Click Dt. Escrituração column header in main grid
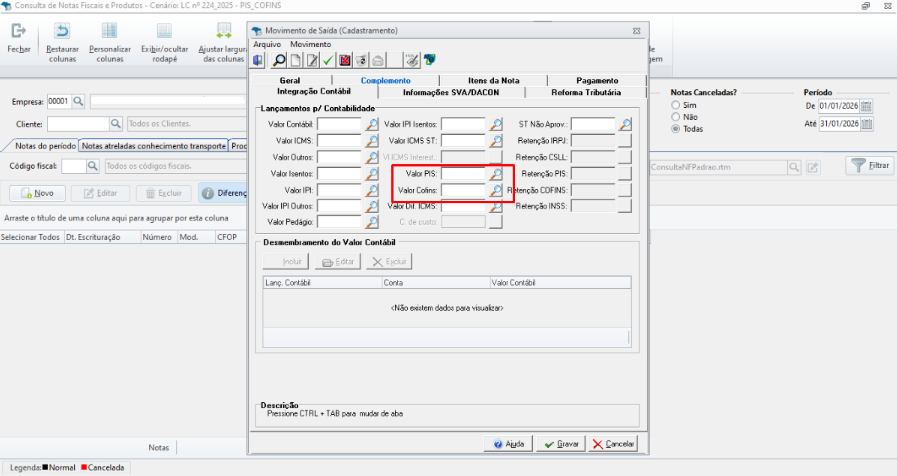This screenshot has height=476, width=897. coord(101,237)
